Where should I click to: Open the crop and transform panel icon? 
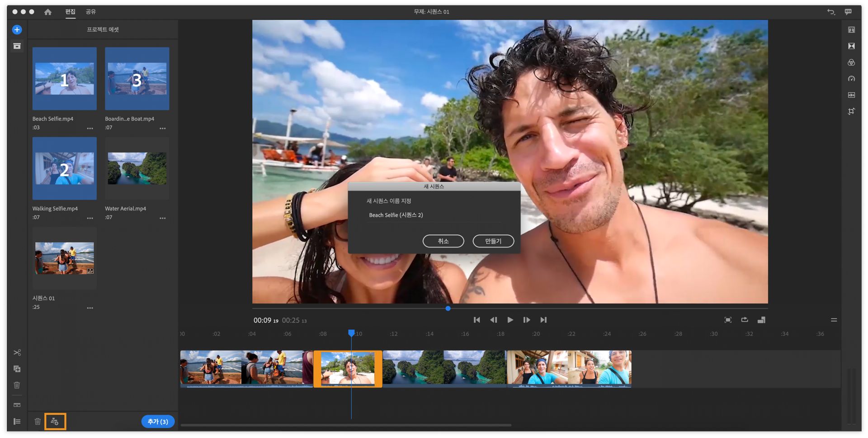point(851,111)
